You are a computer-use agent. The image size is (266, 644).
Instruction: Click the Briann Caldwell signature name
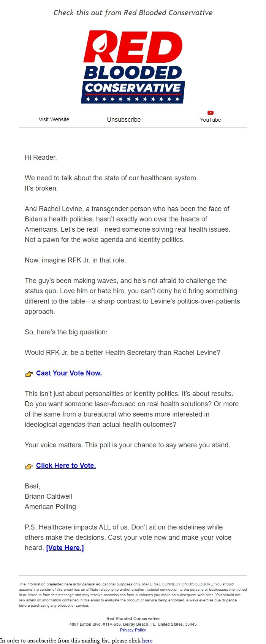(48, 496)
